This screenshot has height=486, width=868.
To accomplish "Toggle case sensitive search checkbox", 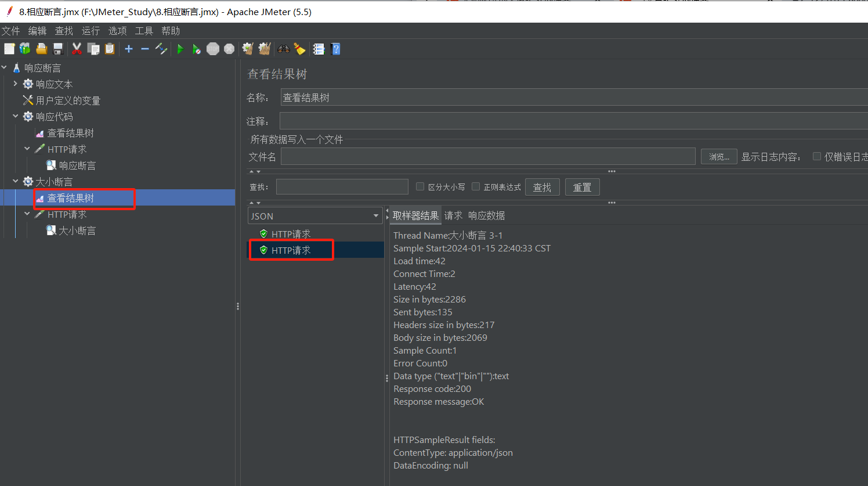I will tap(420, 186).
